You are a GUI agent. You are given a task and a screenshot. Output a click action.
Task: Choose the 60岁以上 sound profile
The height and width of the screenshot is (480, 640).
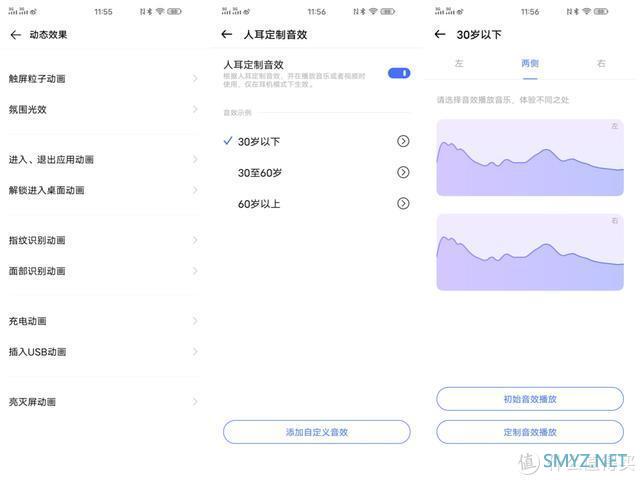pos(260,204)
